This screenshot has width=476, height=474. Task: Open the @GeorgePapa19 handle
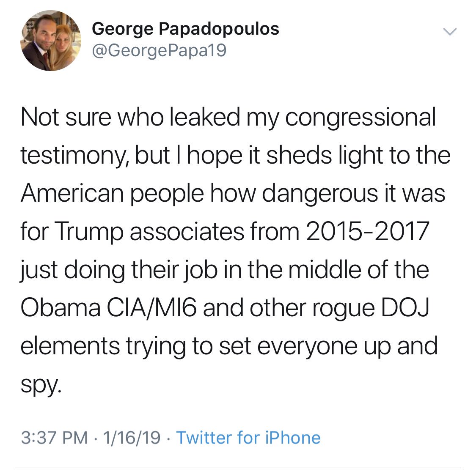[x=159, y=51]
